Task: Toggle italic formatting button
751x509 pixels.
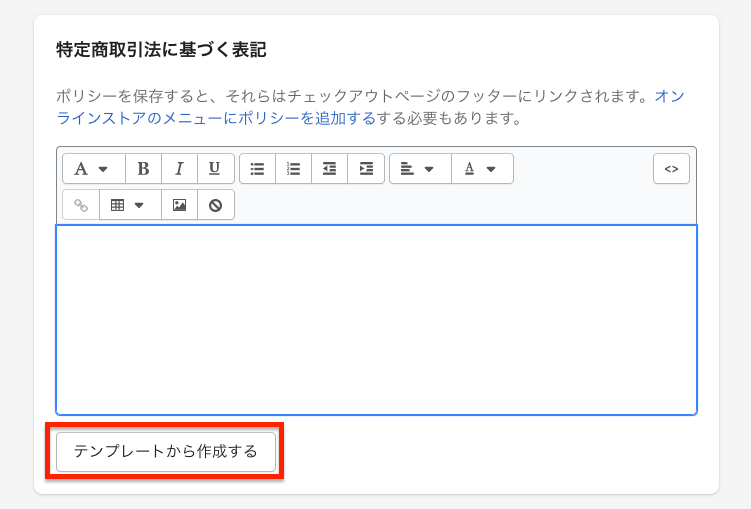Action: point(179,169)
